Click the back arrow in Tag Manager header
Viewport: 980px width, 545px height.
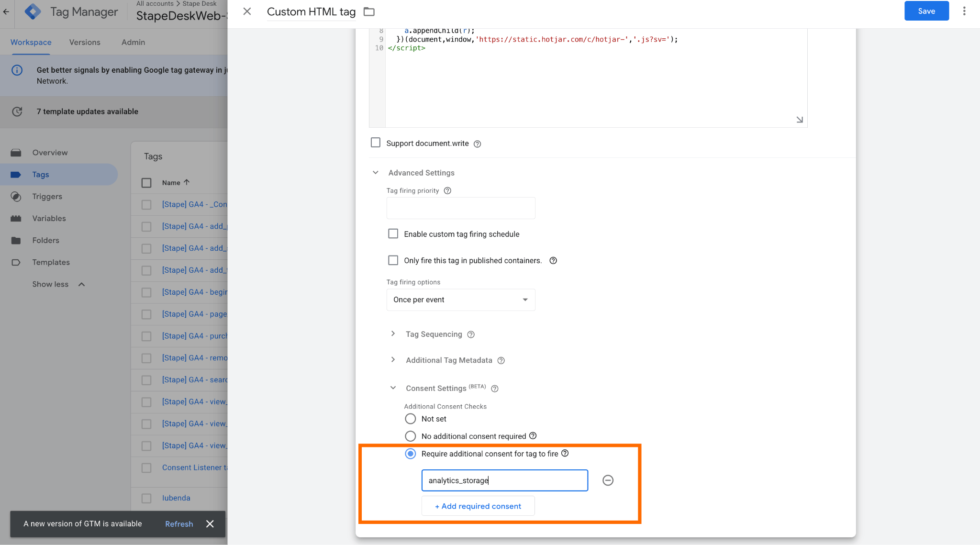click(x=6, y=11)
